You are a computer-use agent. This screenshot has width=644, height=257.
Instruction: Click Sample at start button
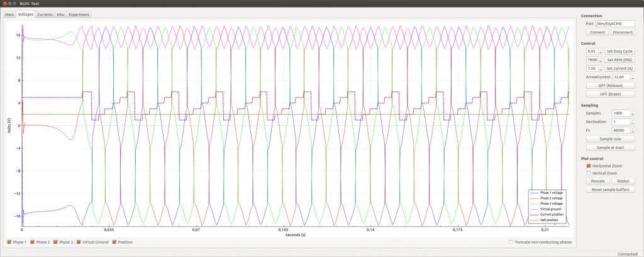[x=610, y=147]
